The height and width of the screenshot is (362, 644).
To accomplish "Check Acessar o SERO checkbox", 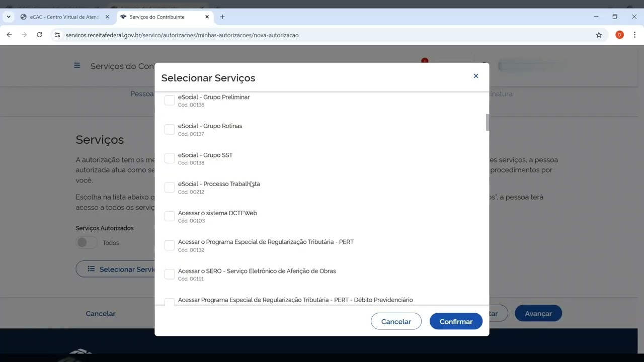I will pos(170,274).
